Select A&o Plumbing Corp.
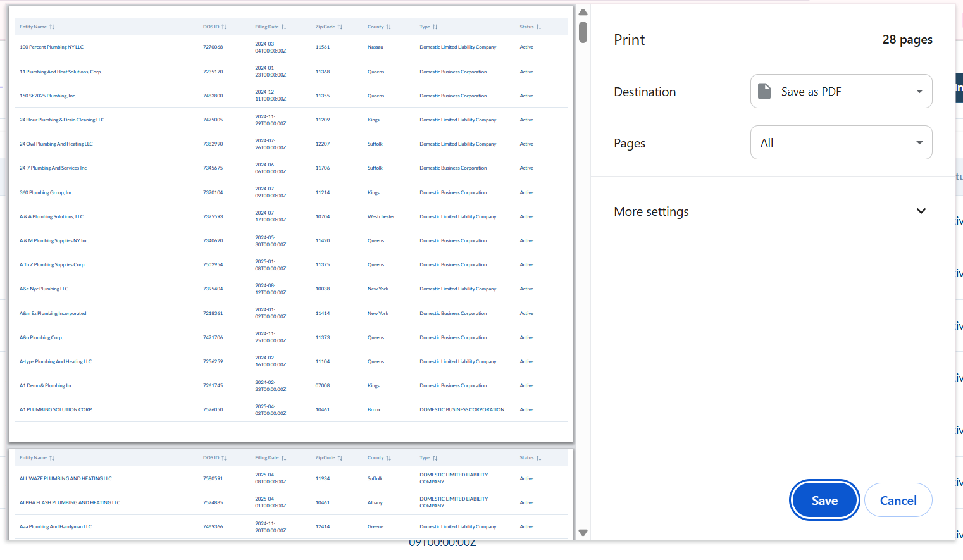Viewport: 963px width, 560px height. coord(41,337)
